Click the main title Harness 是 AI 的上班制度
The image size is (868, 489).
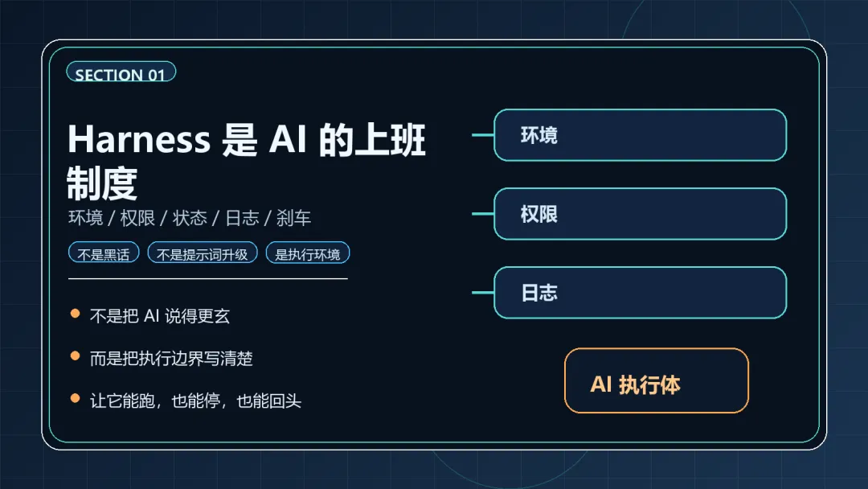[x=246, y=161]
